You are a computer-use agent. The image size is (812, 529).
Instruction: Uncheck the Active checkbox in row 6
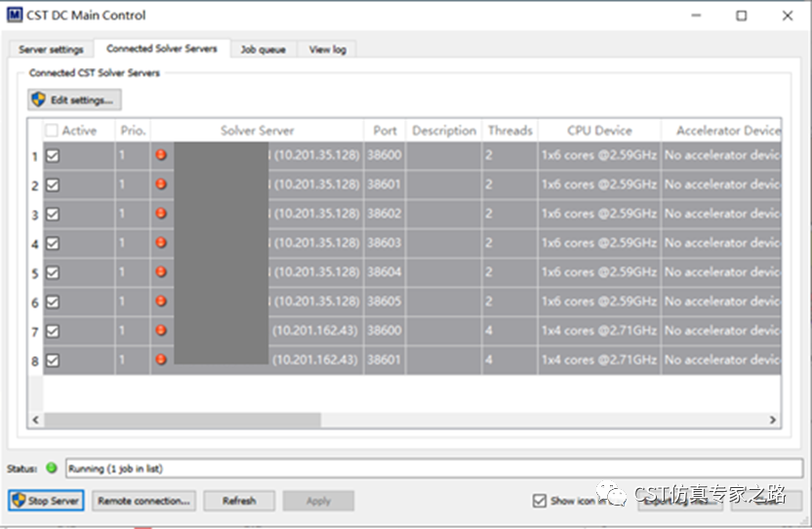coord(53,302)
